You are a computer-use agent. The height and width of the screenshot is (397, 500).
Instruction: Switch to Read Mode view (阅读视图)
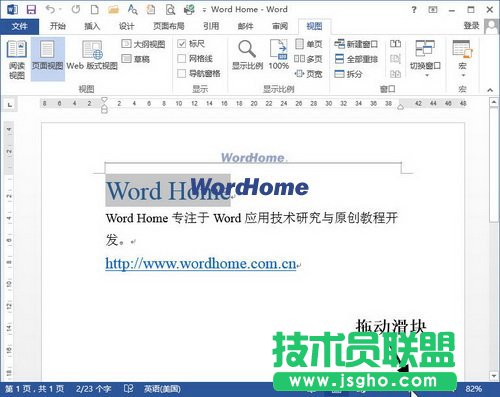click(x=17, y=59)
